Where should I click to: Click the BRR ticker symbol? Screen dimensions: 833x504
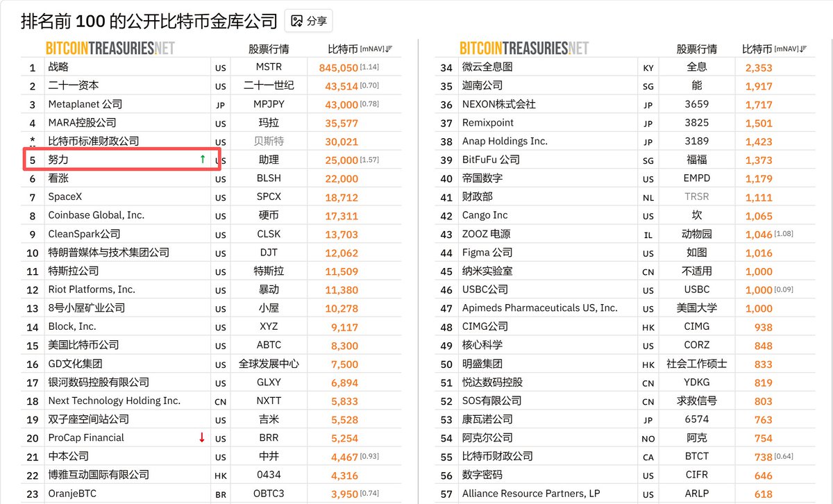pos(269,437)
